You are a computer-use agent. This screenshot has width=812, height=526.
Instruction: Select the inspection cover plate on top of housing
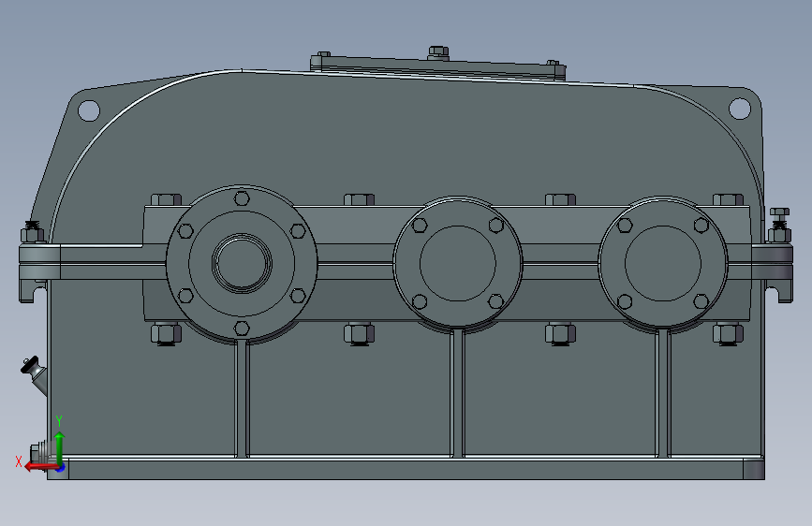(x=438, y=68)
